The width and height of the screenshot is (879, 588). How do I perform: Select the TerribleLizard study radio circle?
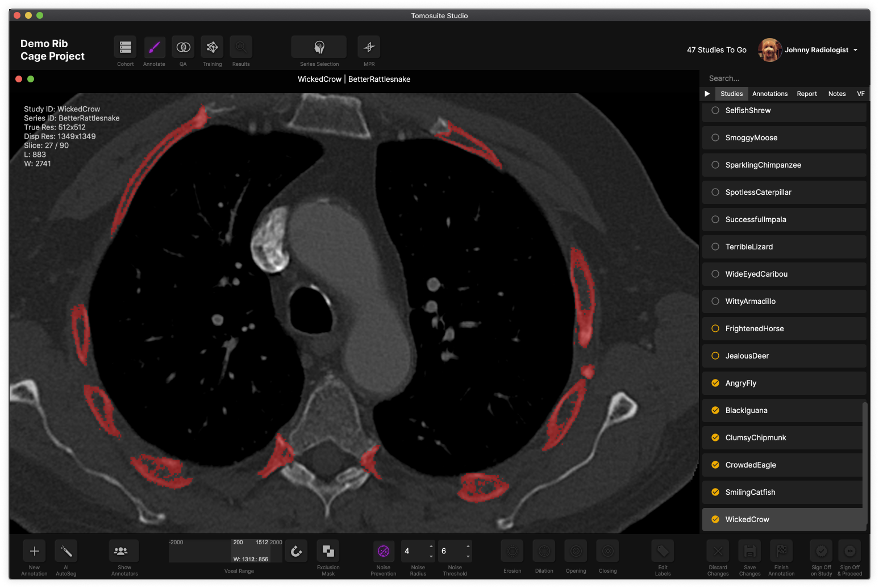pyautogui.click(x=715, y=247)
